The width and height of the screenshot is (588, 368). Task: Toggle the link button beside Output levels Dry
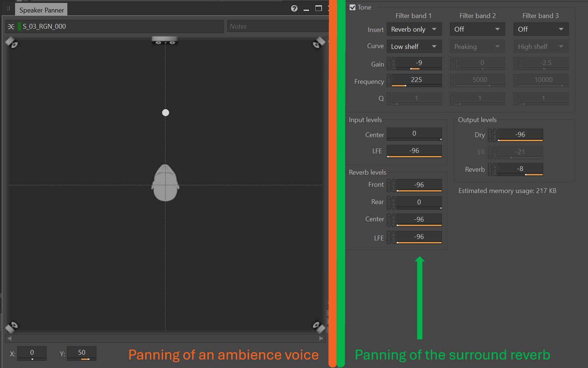pos(490,135)
